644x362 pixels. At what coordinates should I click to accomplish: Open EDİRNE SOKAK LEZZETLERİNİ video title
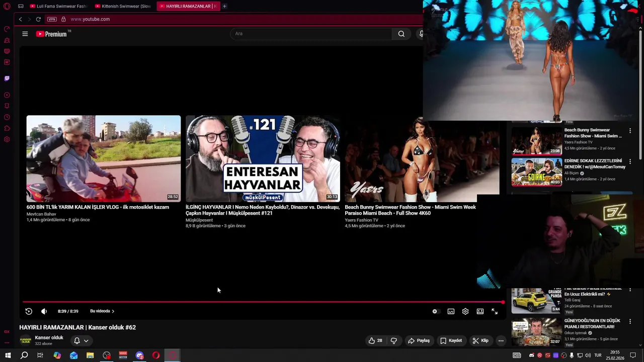coord(595,164)
